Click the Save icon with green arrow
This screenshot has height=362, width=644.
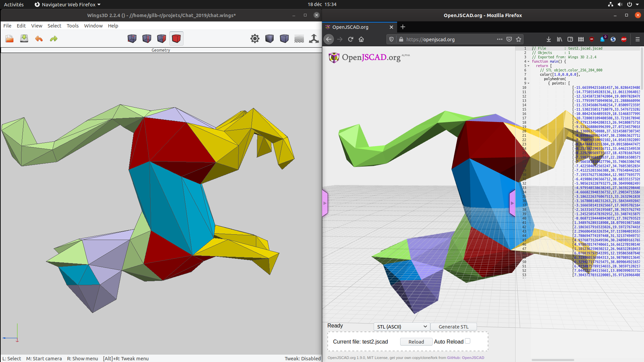point(24,39)
